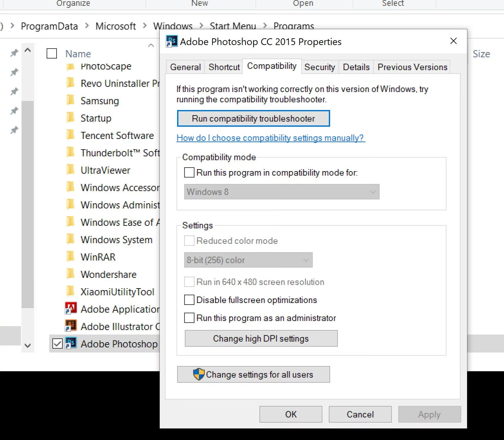Open How do I choose compatibility settings manually link
The height and width of the screenshot is (440, 504).
[271, 138]
